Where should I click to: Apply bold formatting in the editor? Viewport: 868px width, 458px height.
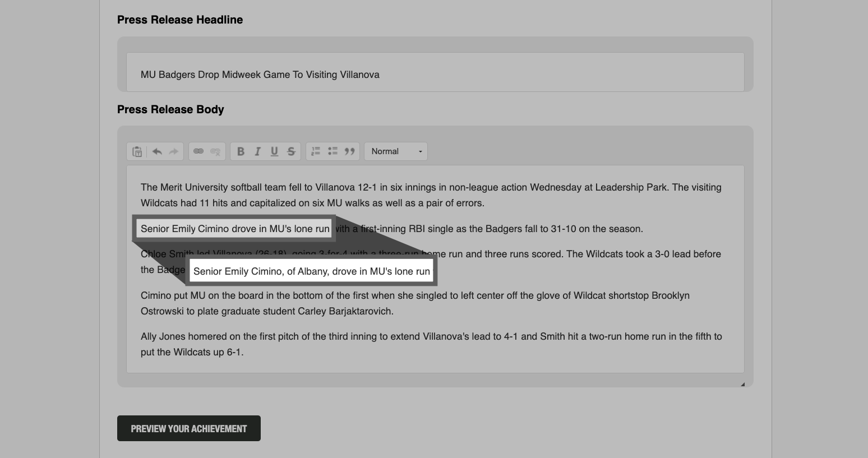(x=240, y=151)
